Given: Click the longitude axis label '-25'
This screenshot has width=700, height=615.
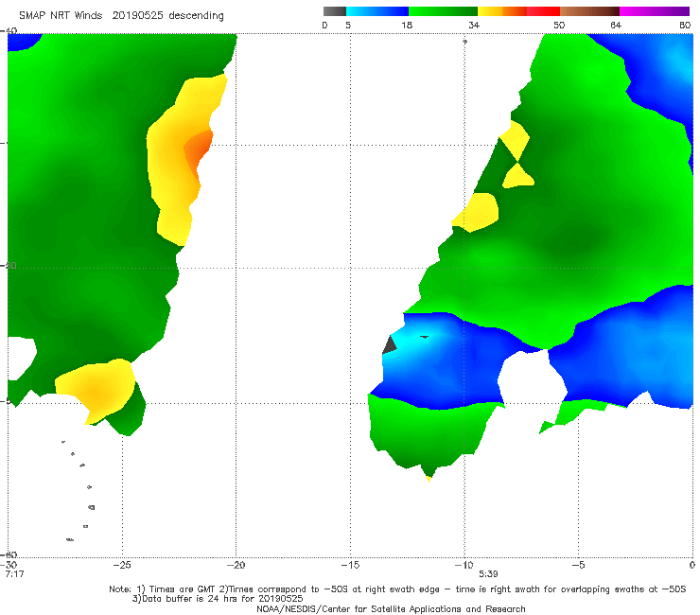Looking at the screenshot, I should tap(122, 565).
